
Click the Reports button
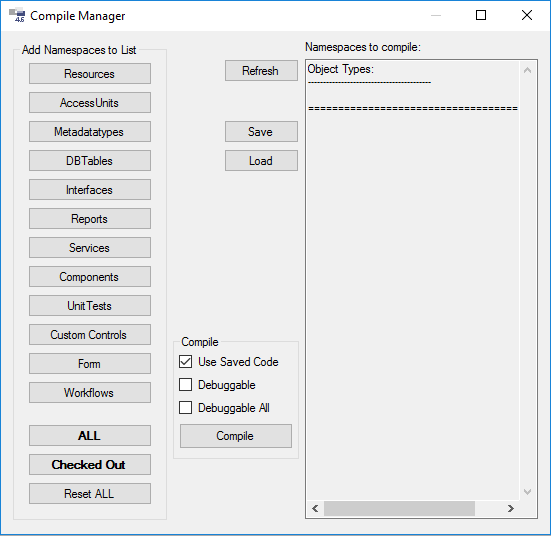point(90,219)
